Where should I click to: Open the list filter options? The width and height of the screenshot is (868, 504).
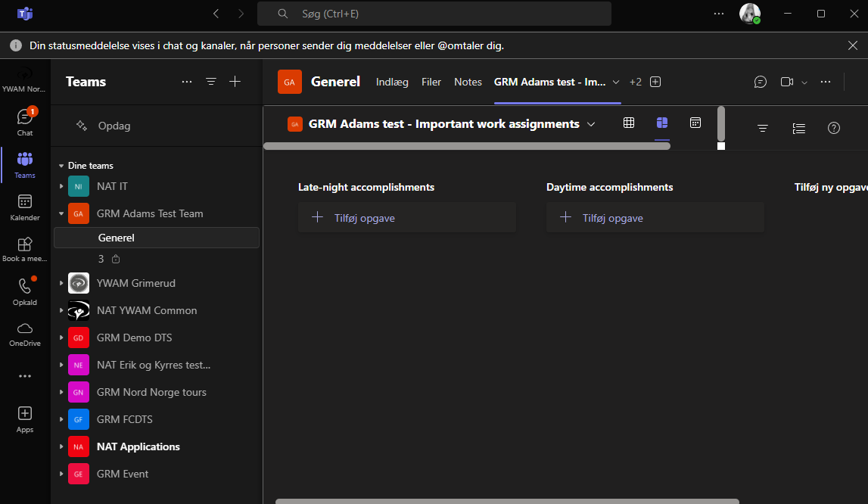coord(763,129)
